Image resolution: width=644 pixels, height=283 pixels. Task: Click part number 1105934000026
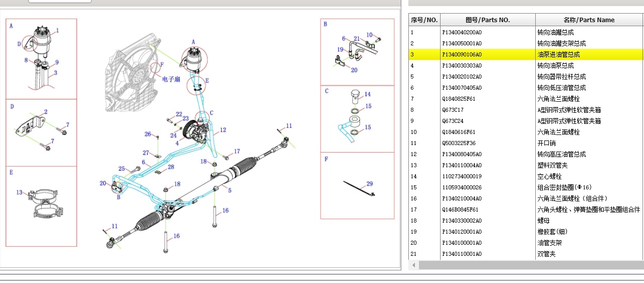pyautogui.click(x=462, y=187)
